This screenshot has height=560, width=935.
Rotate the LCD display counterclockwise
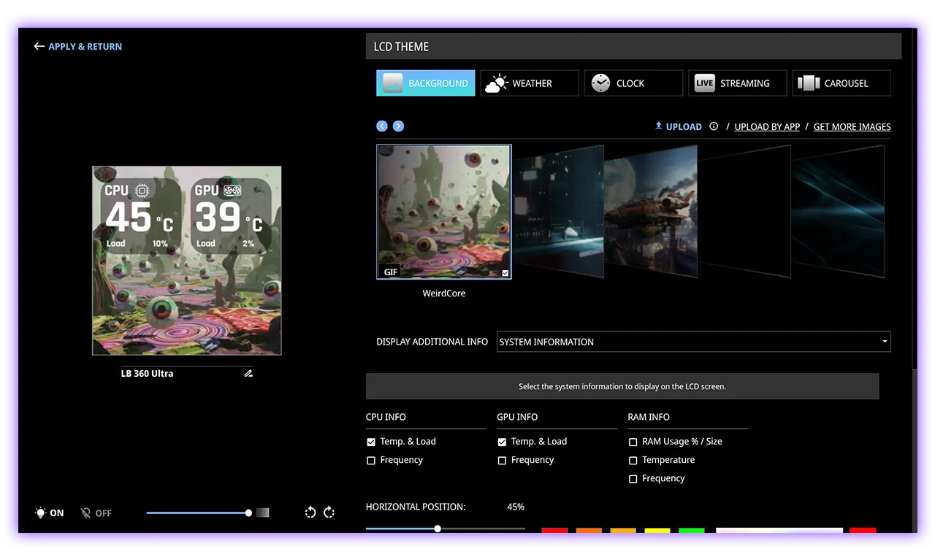click(310, 513)
